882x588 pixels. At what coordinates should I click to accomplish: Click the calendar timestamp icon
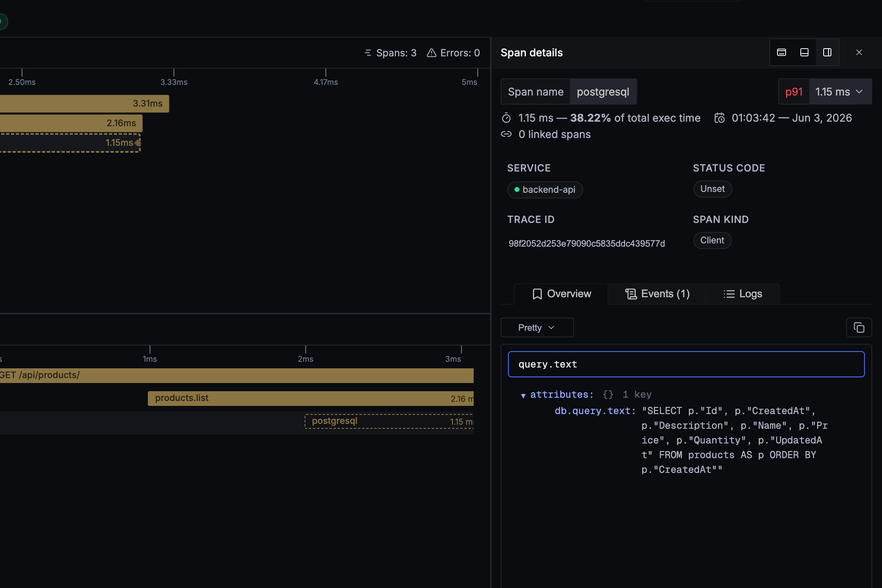click(719, 118)
